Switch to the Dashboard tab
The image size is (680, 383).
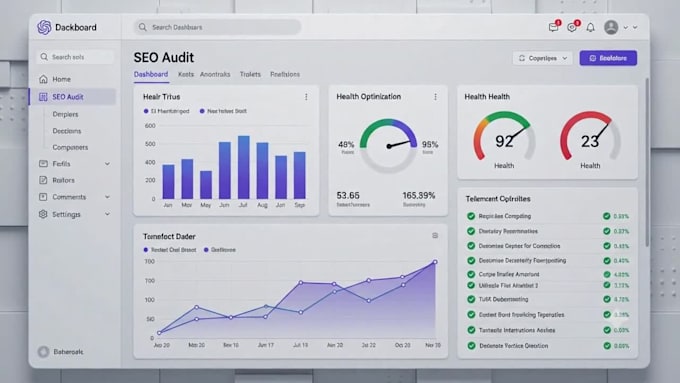[x=151, y=74]
